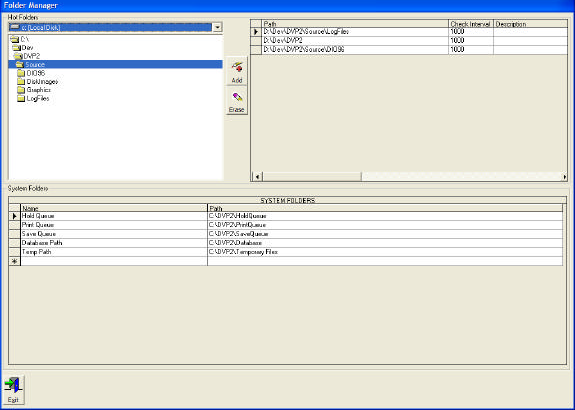575x410 pixels.
Task: Click the C:\DVP2\Temporary Files path cell
Action: point(385,252)
